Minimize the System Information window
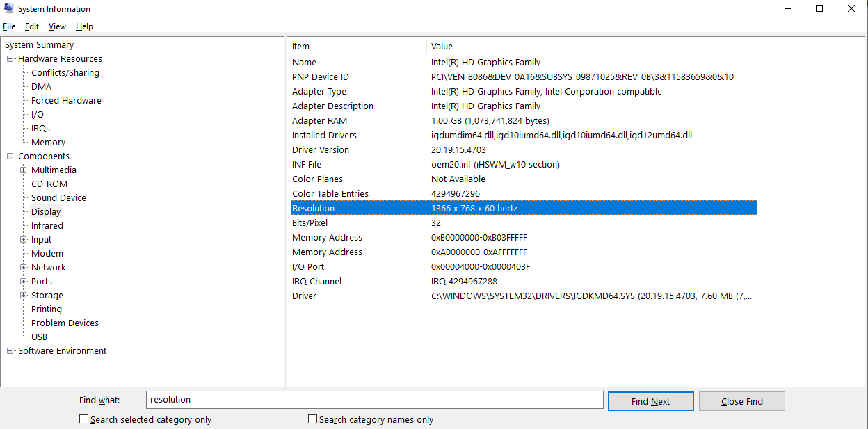The width and height of the screenshot is (868, 429). tap(787, 9)
